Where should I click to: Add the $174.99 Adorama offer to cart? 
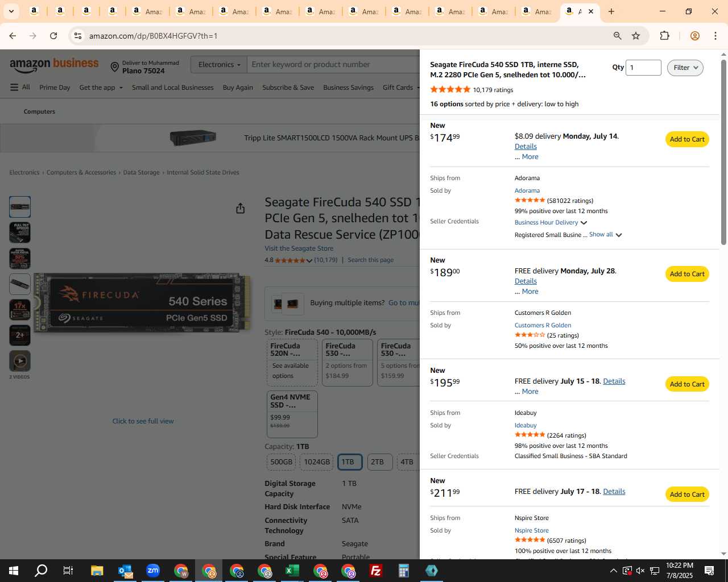tap(687, 139)
